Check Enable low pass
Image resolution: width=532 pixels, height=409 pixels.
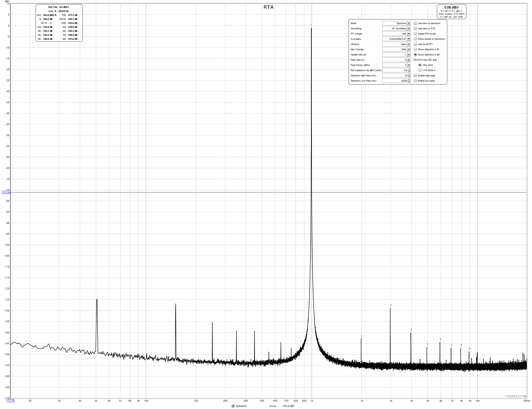pyautogui.click(x=415, y=81)
